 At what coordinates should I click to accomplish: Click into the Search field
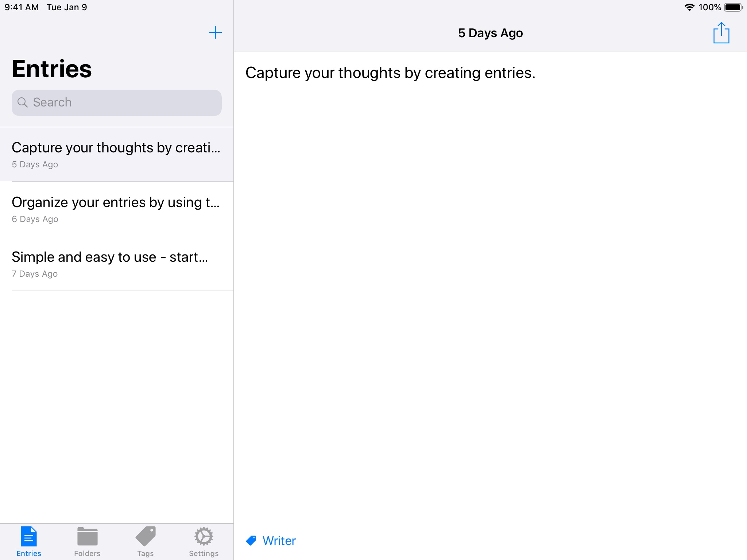point(124,102)
